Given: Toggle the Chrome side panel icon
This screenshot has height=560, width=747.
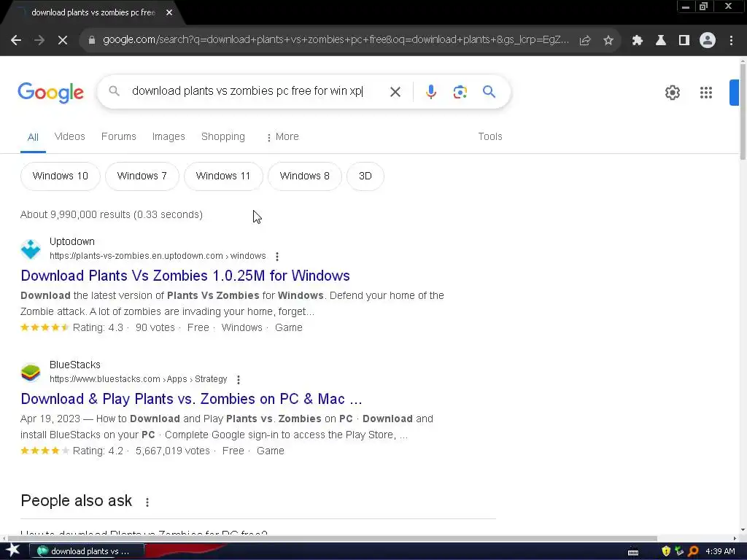Looking at the screenshot, I should coord(684,41).
